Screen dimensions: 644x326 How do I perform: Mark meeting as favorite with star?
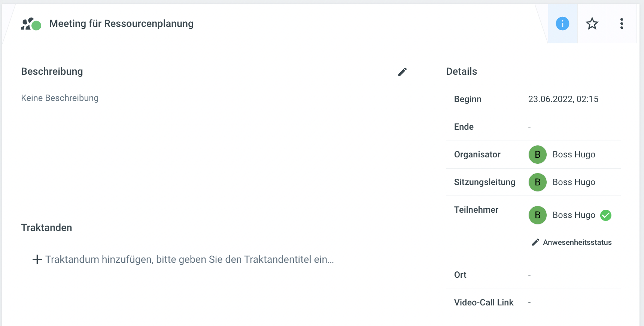tap(592, 24)
